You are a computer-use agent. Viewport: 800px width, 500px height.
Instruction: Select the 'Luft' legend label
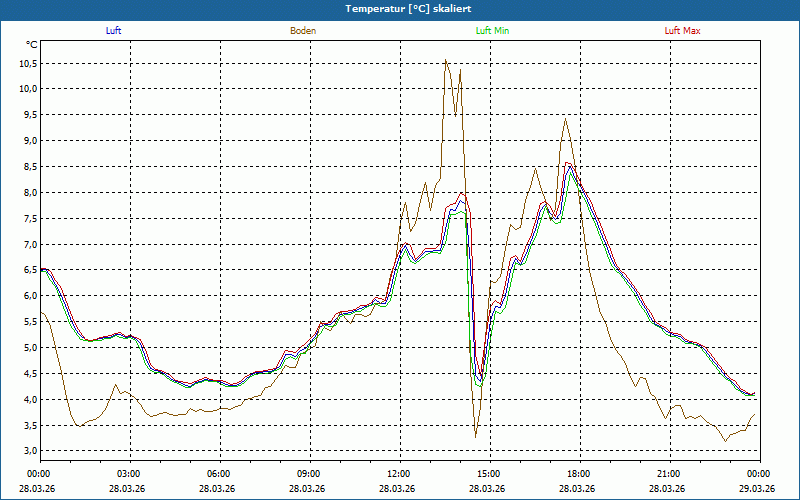[x=113, y=31]
